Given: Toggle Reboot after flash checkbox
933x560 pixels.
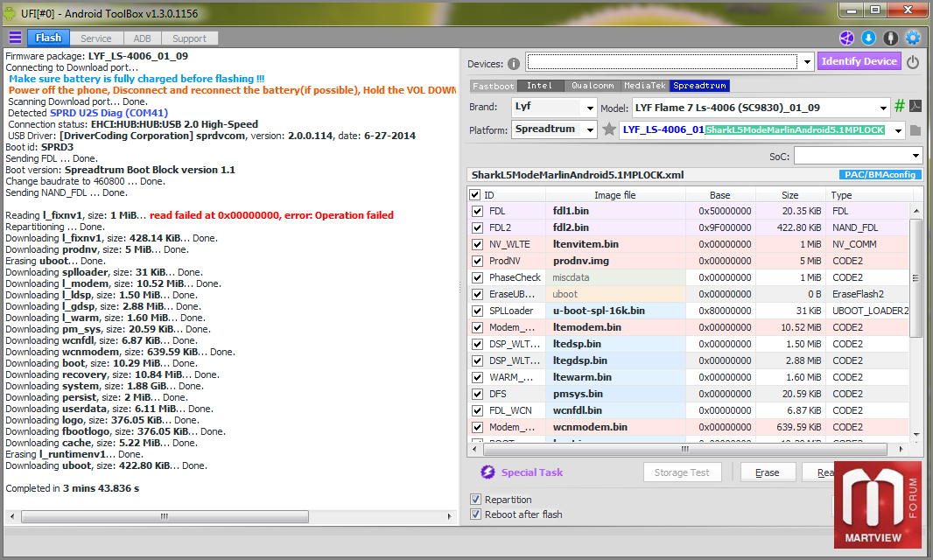Looking at the screenshot, I should [x=475, y=514].
